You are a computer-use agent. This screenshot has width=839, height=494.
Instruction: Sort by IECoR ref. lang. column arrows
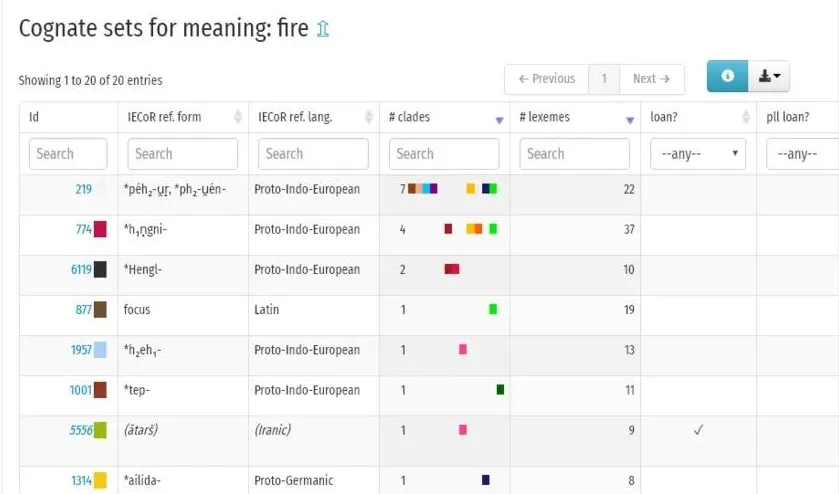[x=368, y=118]
